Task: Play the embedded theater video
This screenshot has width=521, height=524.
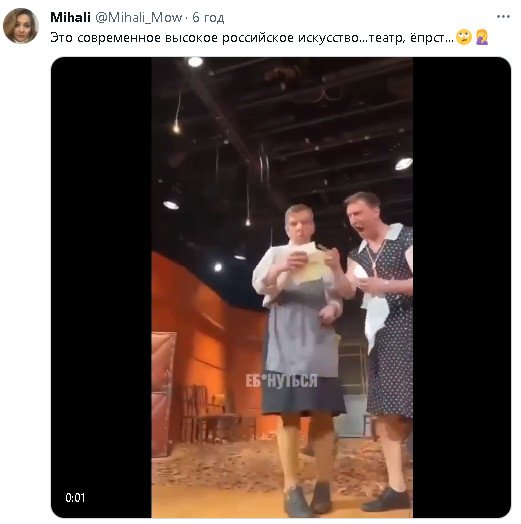Action: (281, 287)
